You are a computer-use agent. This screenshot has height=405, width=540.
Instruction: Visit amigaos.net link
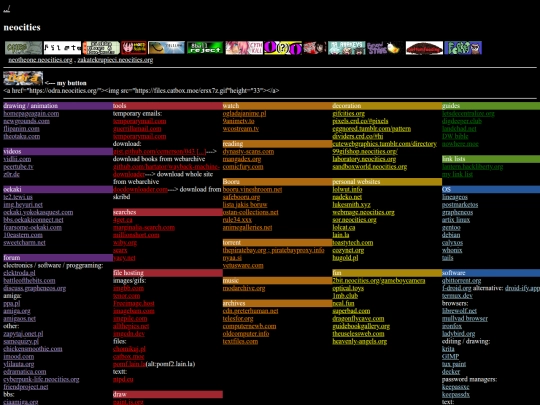(20, 318)
